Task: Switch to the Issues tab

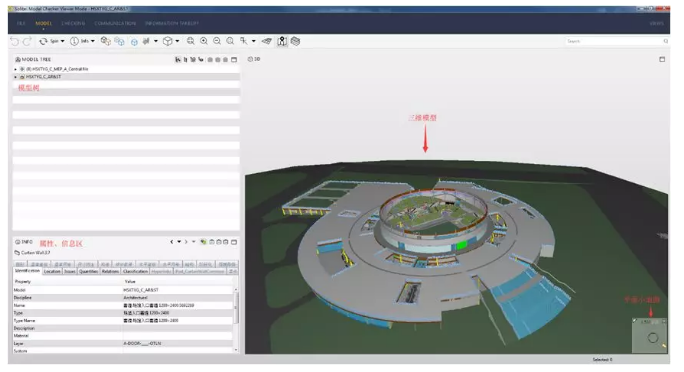Action: 70,271
